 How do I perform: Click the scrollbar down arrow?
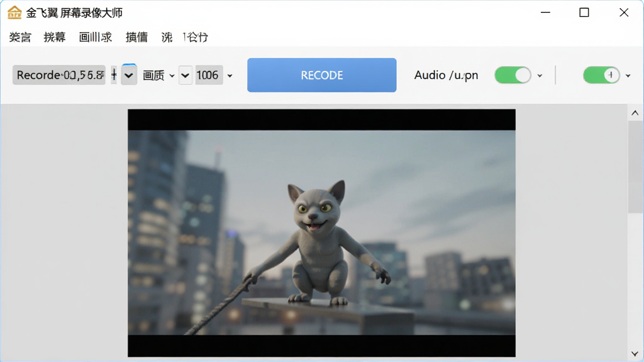click(x=635, y=354)
